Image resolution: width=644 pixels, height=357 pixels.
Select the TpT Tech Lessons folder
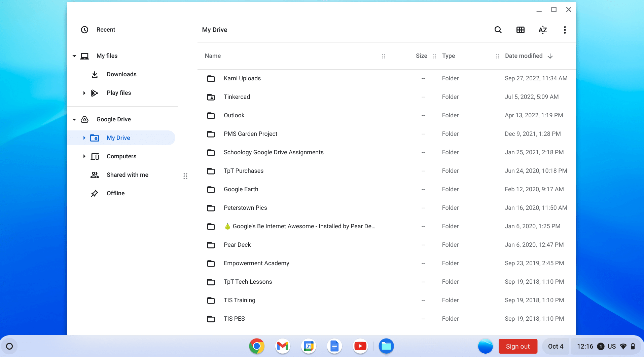point(387,282)
